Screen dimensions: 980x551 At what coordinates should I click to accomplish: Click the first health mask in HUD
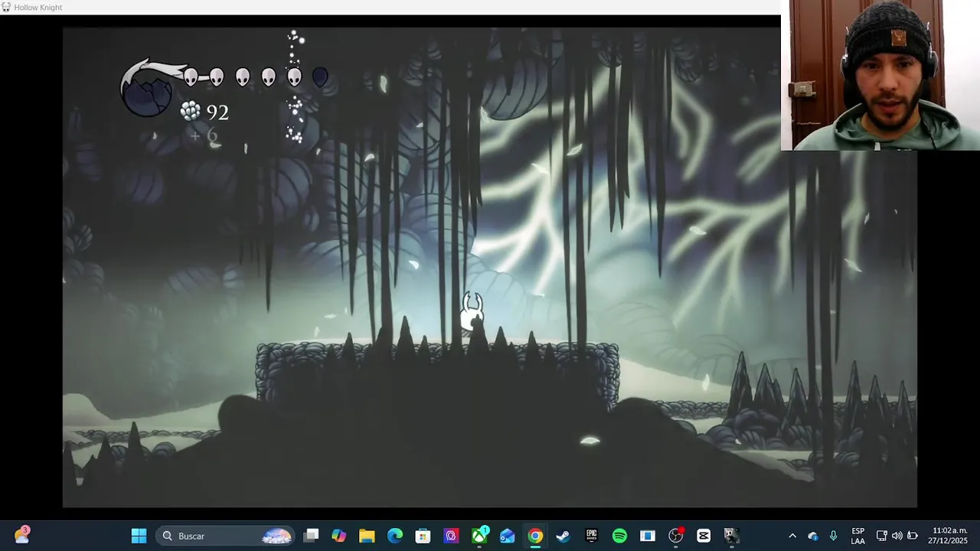[191, 77]
